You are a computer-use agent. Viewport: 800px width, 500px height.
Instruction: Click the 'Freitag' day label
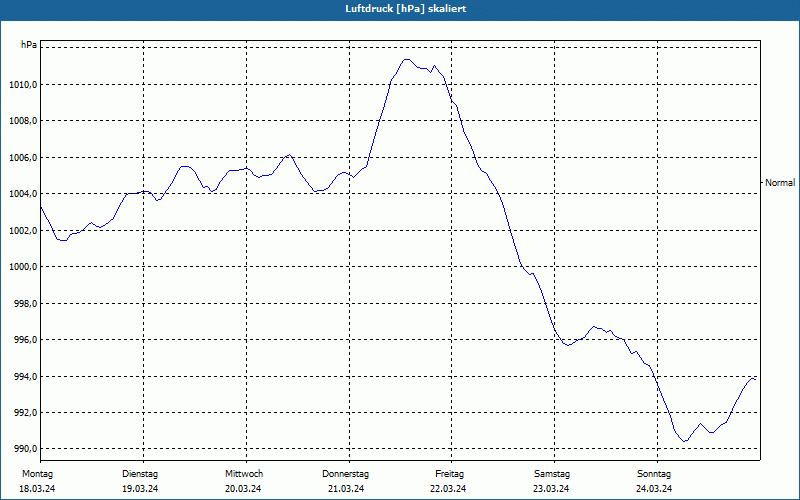tap(449, 474)
